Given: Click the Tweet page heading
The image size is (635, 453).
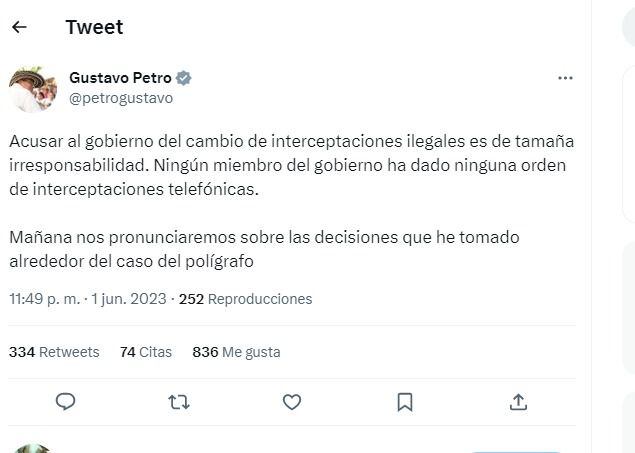Looking at the screenshot, I should [94, 28].
